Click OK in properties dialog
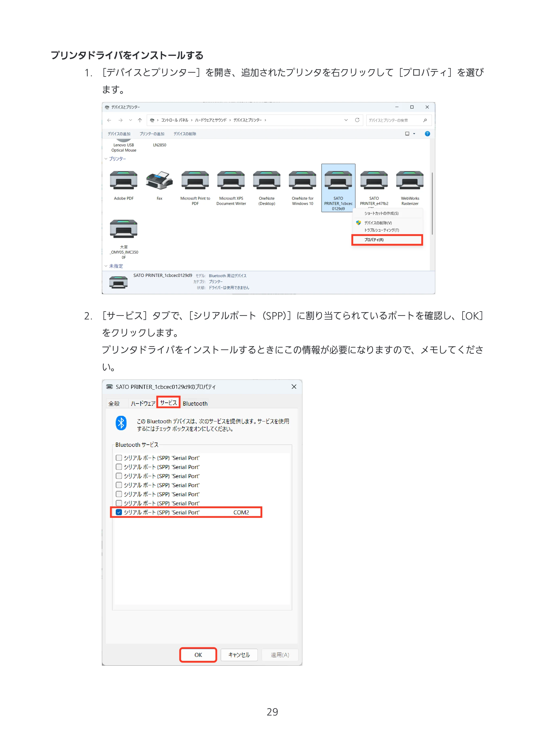 point(198,655)
